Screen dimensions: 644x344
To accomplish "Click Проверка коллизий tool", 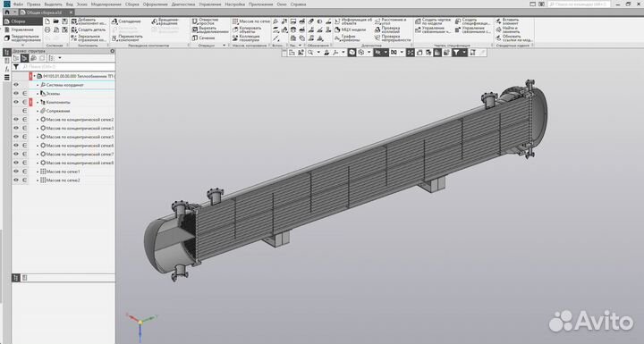I will click(387, 30).
